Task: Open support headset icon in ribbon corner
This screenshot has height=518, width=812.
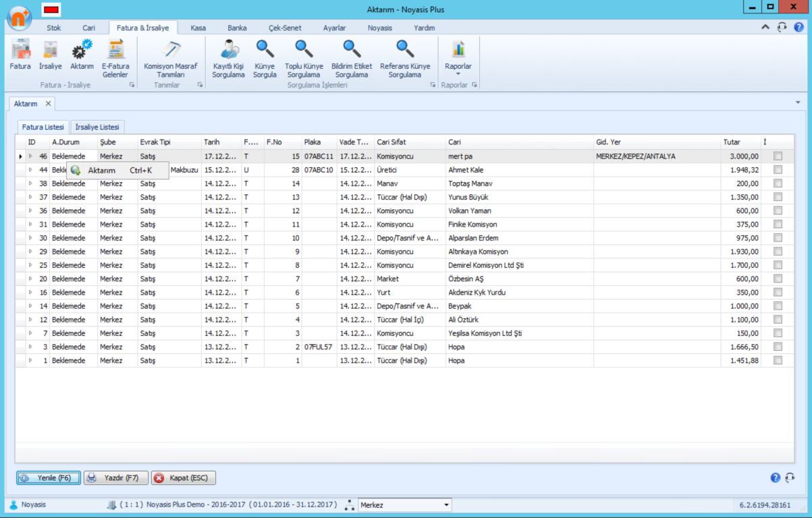Action: [x=782, y=28]
